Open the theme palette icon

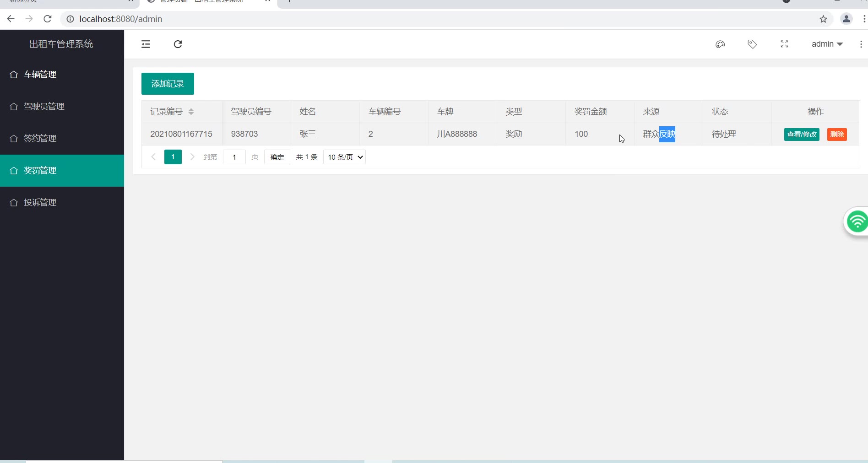click(720, 44)
